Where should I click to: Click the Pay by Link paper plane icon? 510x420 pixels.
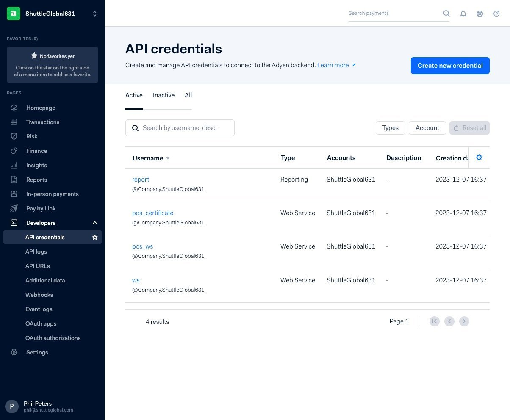pyautogui.click(x=14, y=208)
